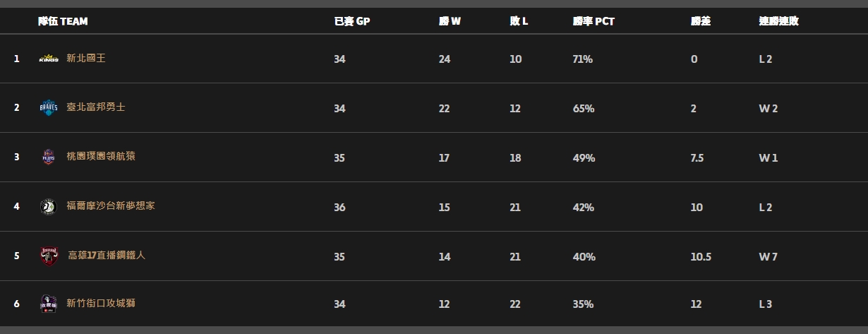Click the 勝率 PCT column header
Screen dimensions: 868x334
click(x=593, y=21)
